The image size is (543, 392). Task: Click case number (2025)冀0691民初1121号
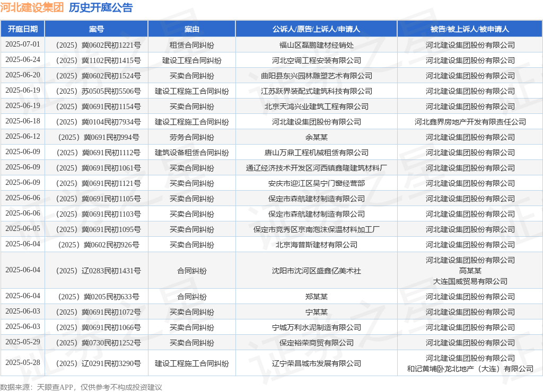click(x=98, y=183)
